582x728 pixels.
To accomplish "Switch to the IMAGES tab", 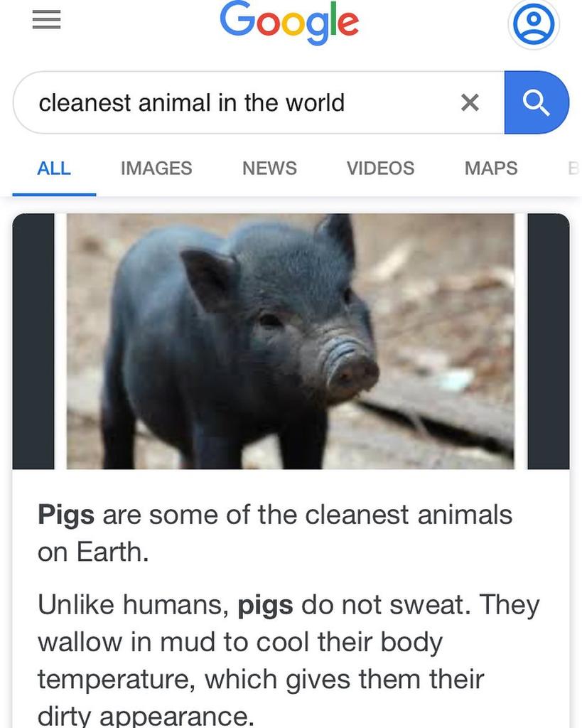I will (156, 168).
